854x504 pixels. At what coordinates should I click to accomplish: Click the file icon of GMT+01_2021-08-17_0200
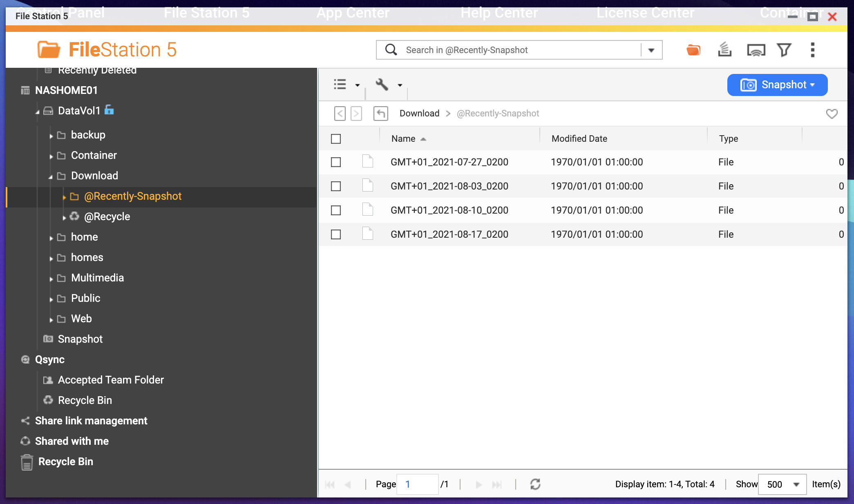368,234
